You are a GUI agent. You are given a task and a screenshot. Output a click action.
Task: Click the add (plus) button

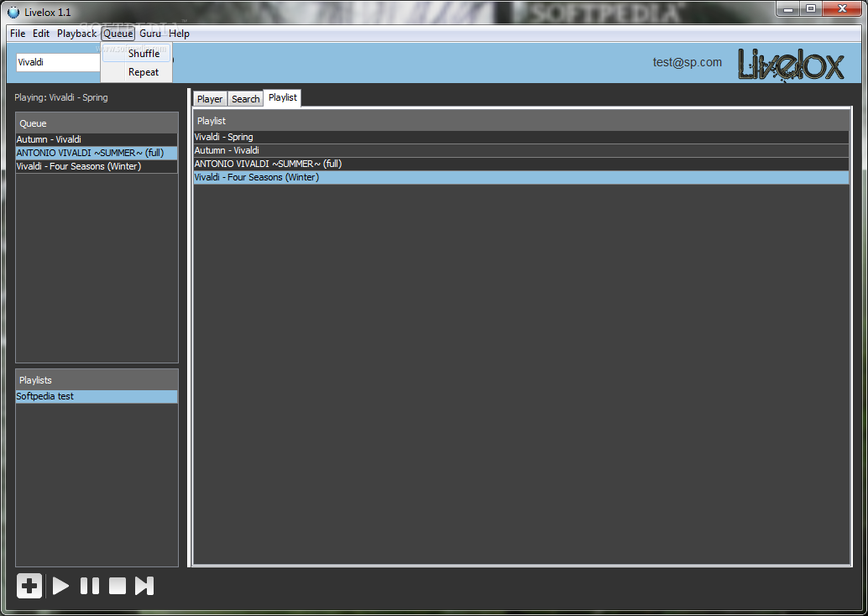pos(29,586)
